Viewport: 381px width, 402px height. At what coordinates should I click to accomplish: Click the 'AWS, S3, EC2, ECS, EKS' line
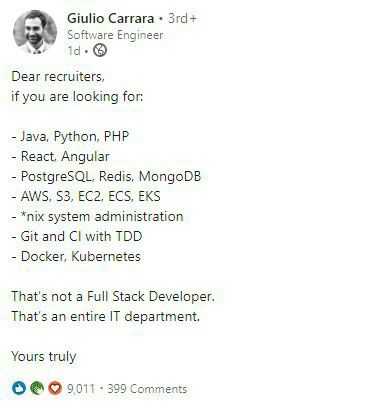[86, 196]
